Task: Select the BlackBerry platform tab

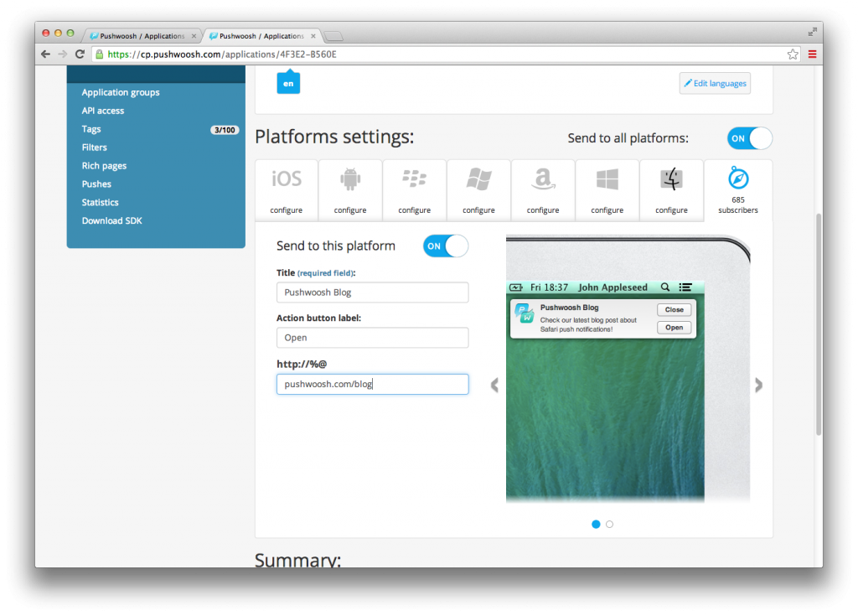Action: pos(414,190)
